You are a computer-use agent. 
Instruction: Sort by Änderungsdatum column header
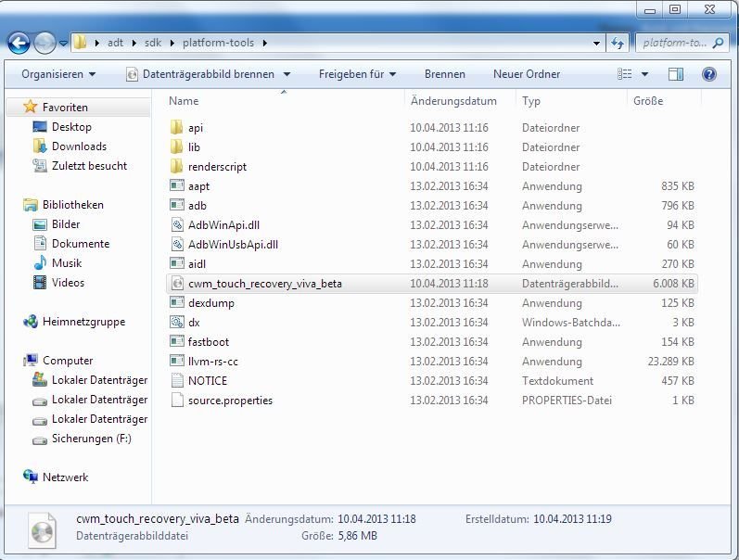click(453, 101)
